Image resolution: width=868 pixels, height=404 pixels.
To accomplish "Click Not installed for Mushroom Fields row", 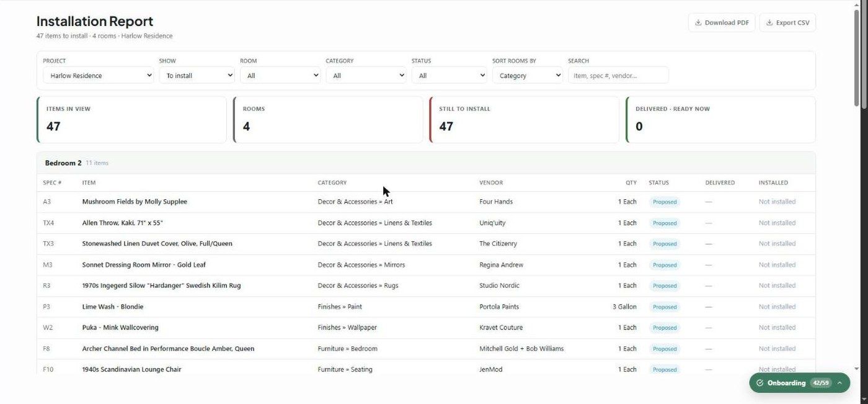I will click(x=777, y=202).
